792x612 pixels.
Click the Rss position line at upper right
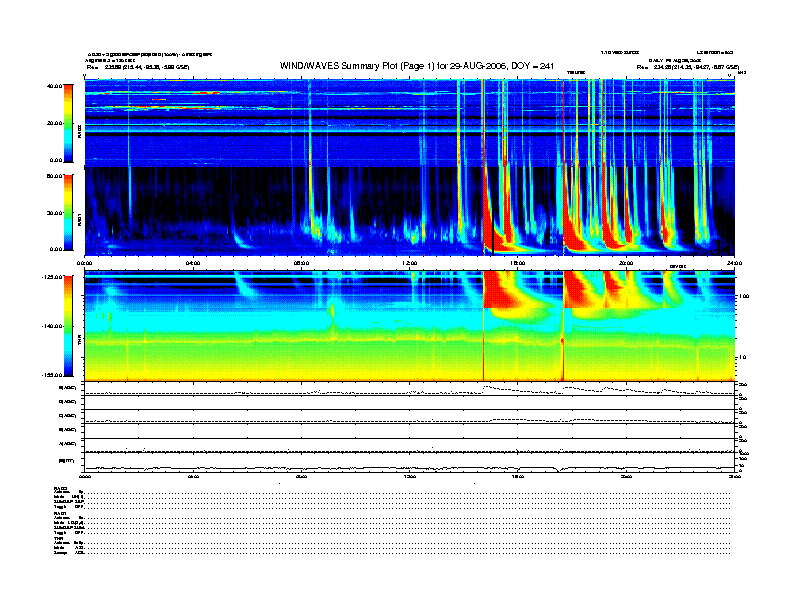click(x=688, y=67)
